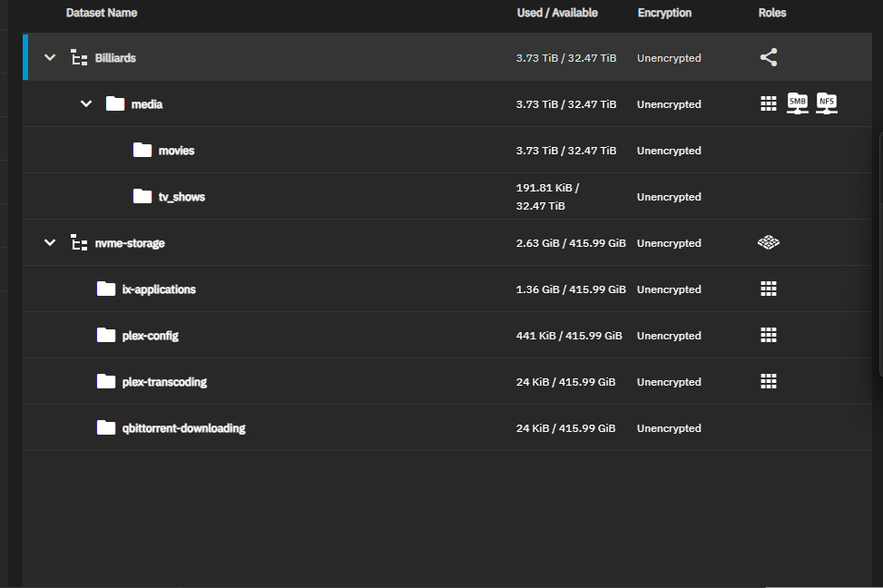Click the nvme-storage pool tree icon
Screen dimensions: 883x588
pyautogui.click(x=79, y=243)
